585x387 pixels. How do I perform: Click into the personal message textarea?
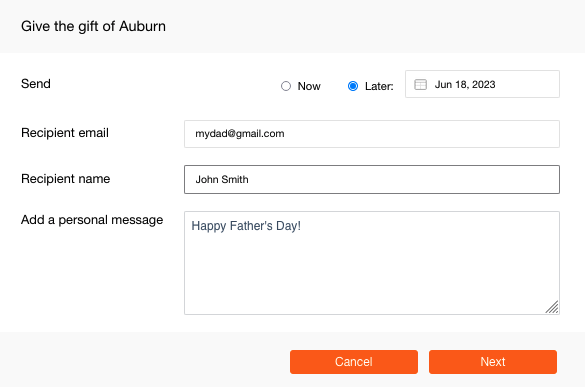pyautogui.click(x=372, y=263)
